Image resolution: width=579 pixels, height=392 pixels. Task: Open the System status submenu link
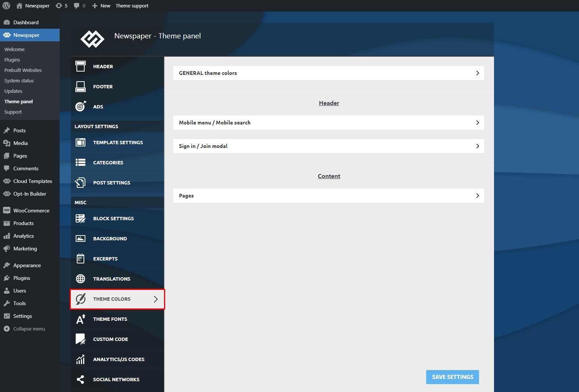pos(19,80)
